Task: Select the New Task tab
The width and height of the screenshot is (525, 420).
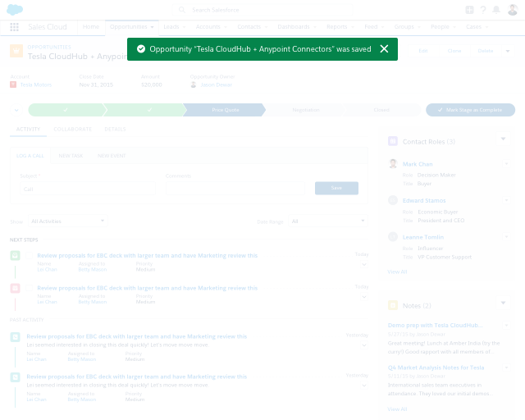Action: point(71,155)
